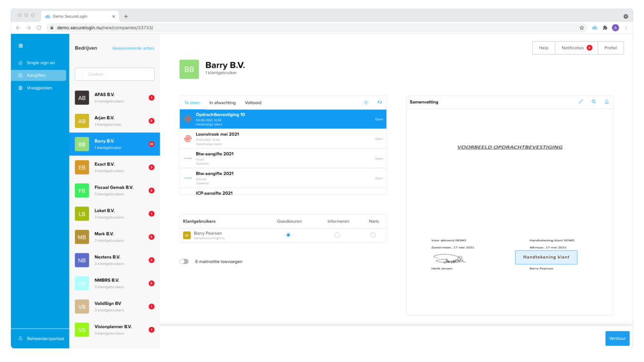Screen dimensions: 644x362
Task: Click the refresh icon in task list
Action: (379, 102)
